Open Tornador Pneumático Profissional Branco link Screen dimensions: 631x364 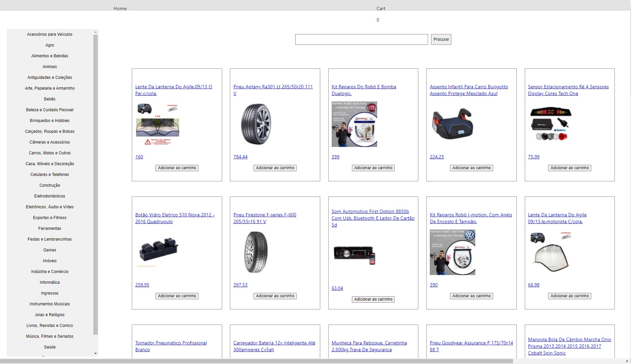171,346
